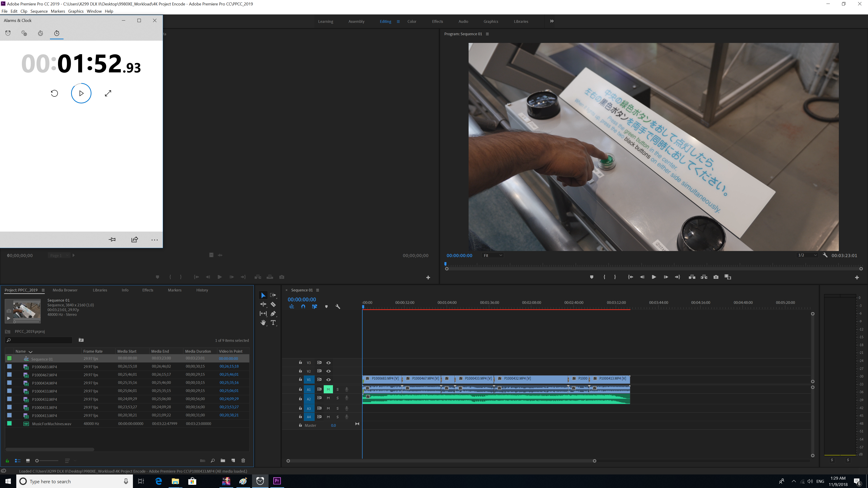Screen dimensions: 868x488
Task: Select the Pen tool
Action: 273,314
